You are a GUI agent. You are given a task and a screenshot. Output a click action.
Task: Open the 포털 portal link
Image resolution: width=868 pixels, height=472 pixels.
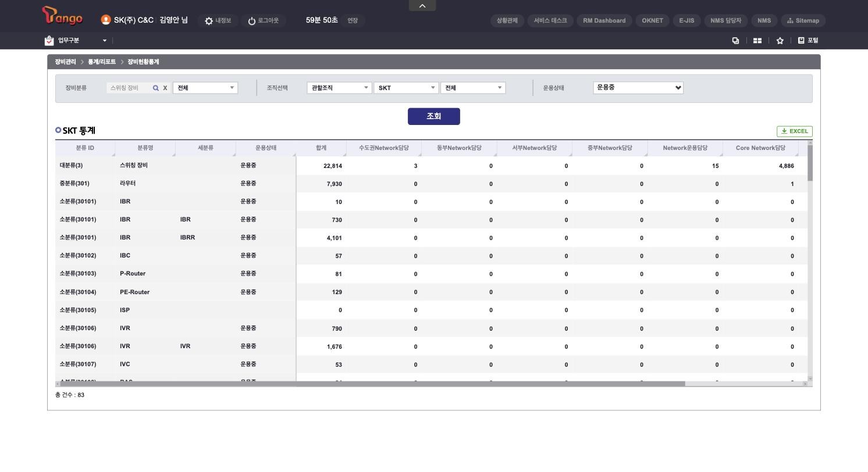pos(808,40)
